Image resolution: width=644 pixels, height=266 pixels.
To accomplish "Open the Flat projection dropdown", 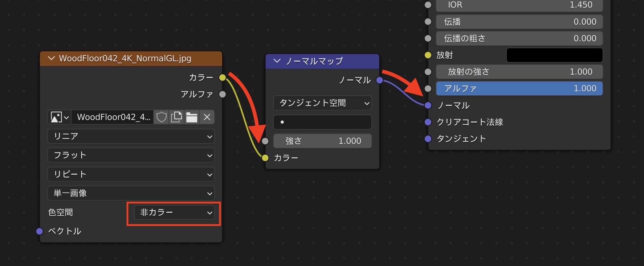I will pyautogui.click(x=131, y=155).
